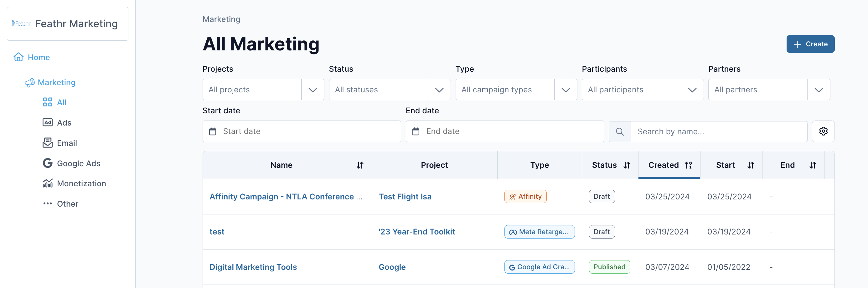Click the Google Ad Gra... type badge
This screenshot has height=288, width=868.
[x=540, y=267]
